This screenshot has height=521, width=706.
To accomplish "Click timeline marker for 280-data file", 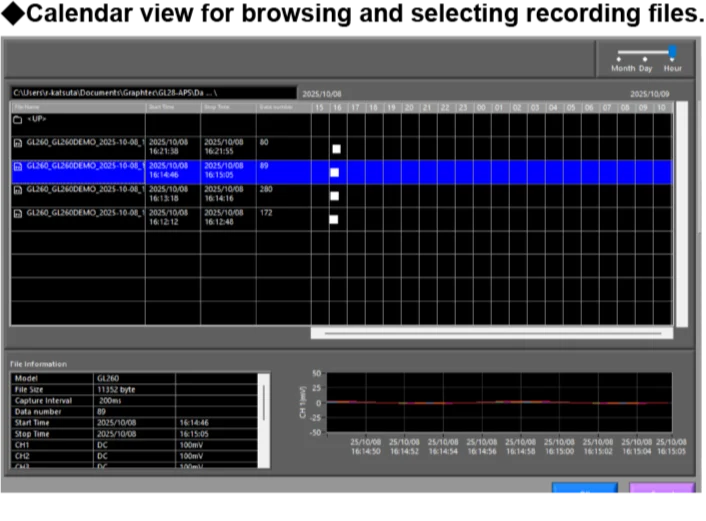I will [334, 196].
